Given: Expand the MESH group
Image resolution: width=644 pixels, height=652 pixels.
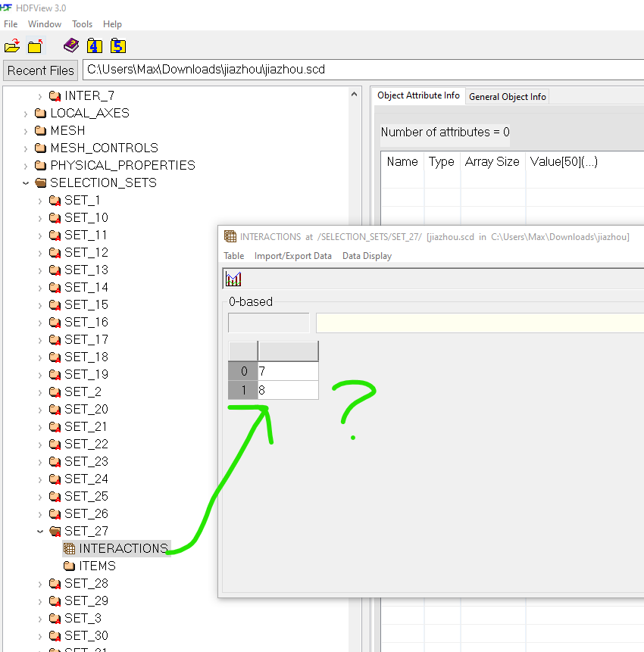Looking at the screenshot, I should pyautogui.click(x=26, y=131).
